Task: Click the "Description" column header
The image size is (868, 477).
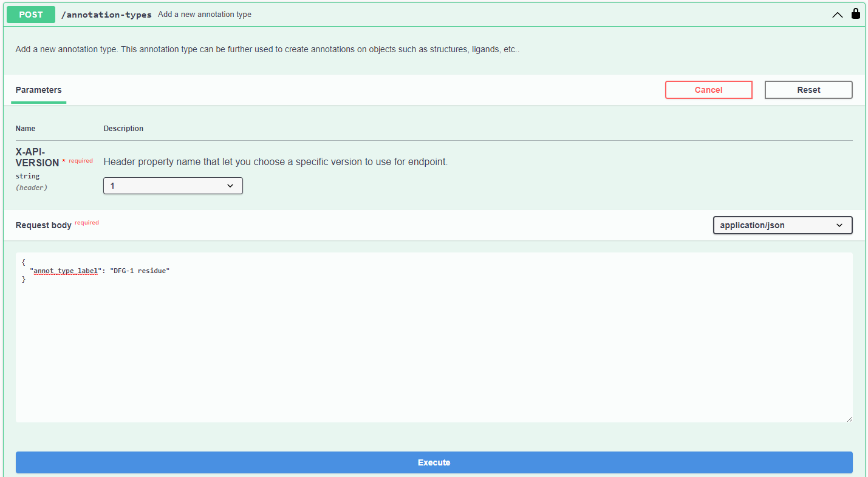Action: (x=123, y=129)
